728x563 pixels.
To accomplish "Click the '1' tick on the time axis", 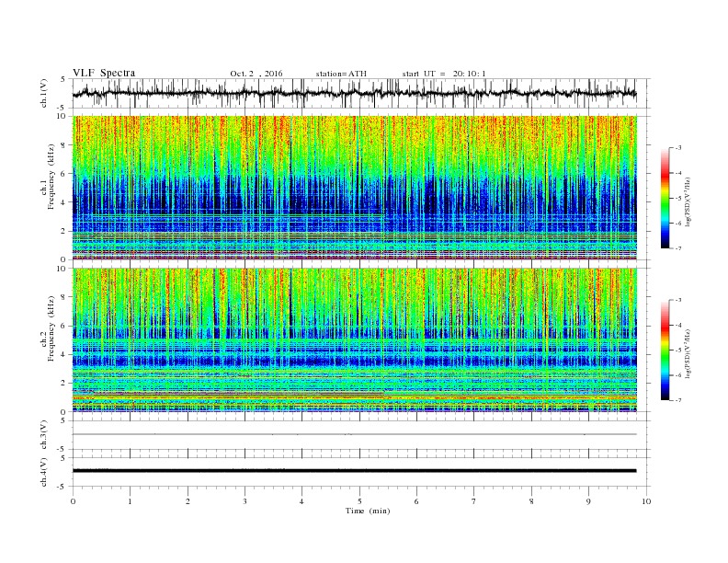I will (x=130, y=501).
